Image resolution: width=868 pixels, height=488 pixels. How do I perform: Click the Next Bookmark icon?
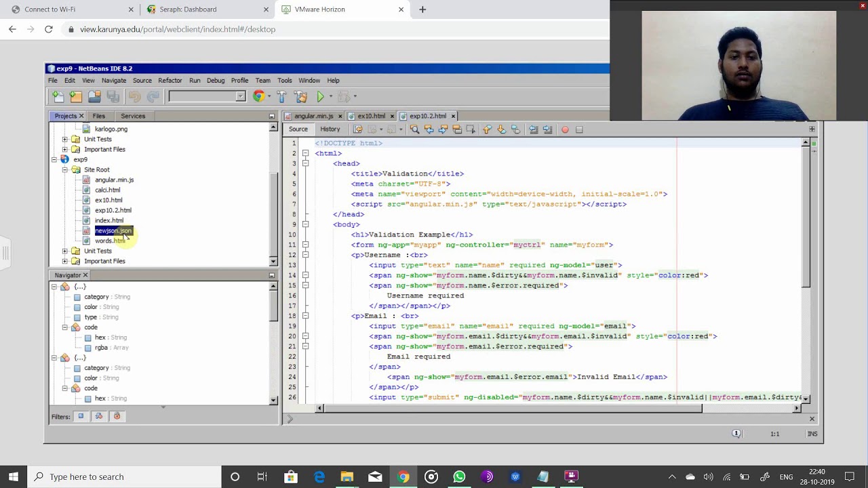tap(501, 129)
